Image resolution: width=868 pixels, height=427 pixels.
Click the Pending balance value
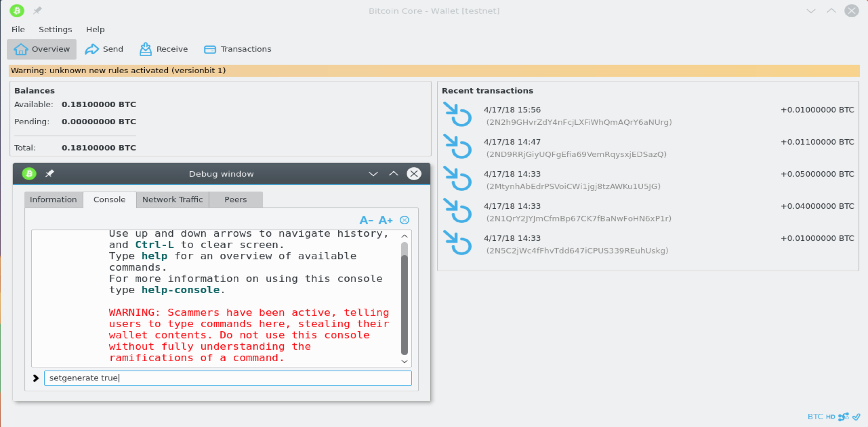(x=99, y=122)
